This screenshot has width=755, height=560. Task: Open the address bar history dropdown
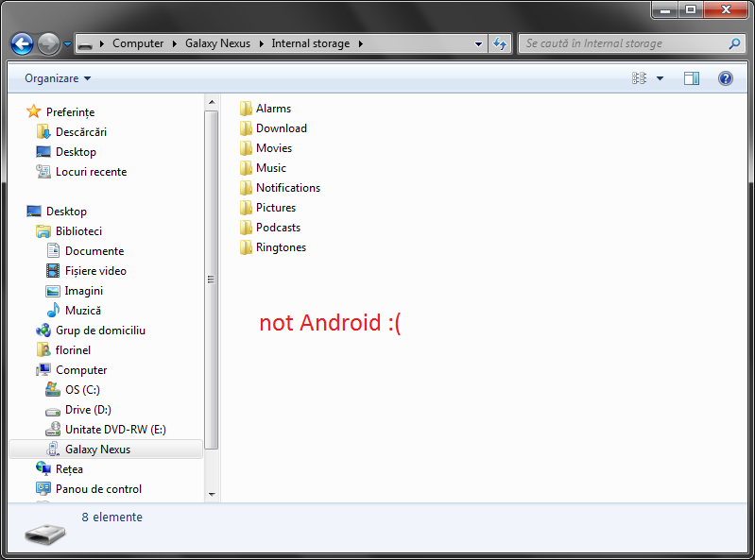[x=478, y=44]
